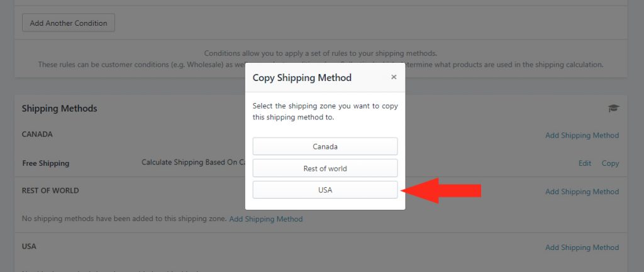
Task: Choose Canada as the copy destination
Action: coord(325,146)
